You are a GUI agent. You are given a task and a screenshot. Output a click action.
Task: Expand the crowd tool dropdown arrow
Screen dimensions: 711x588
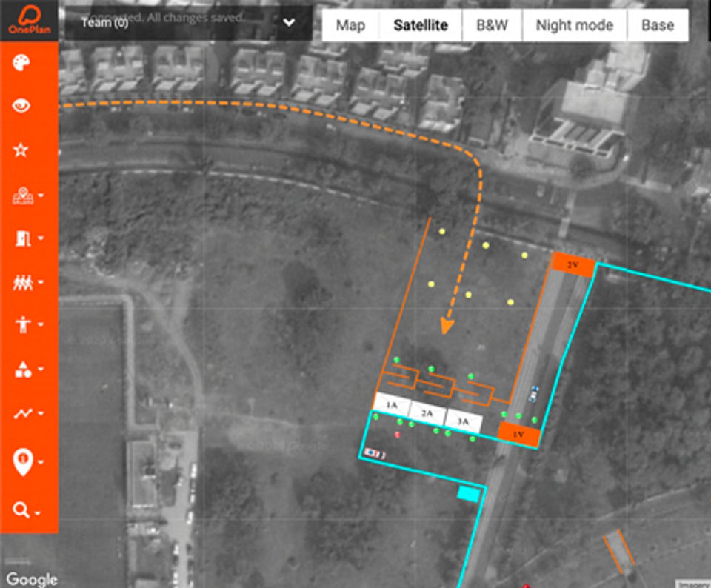[41, 282]
